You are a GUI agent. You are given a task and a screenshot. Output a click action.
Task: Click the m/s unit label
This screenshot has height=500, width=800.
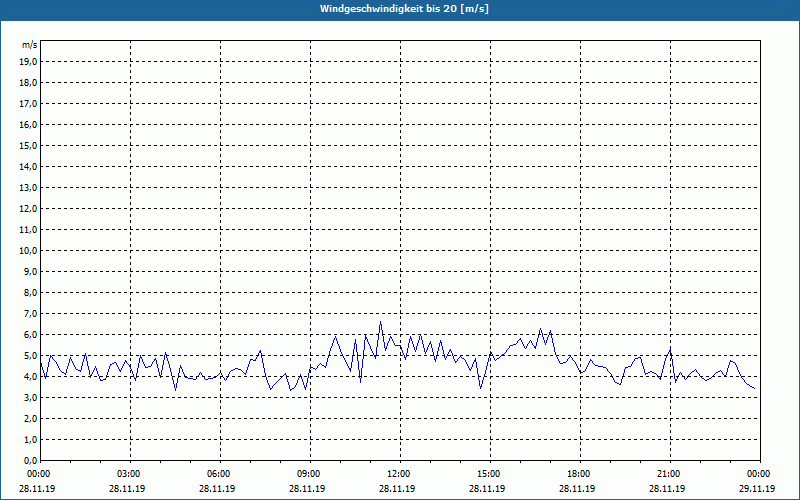(30, 45)
